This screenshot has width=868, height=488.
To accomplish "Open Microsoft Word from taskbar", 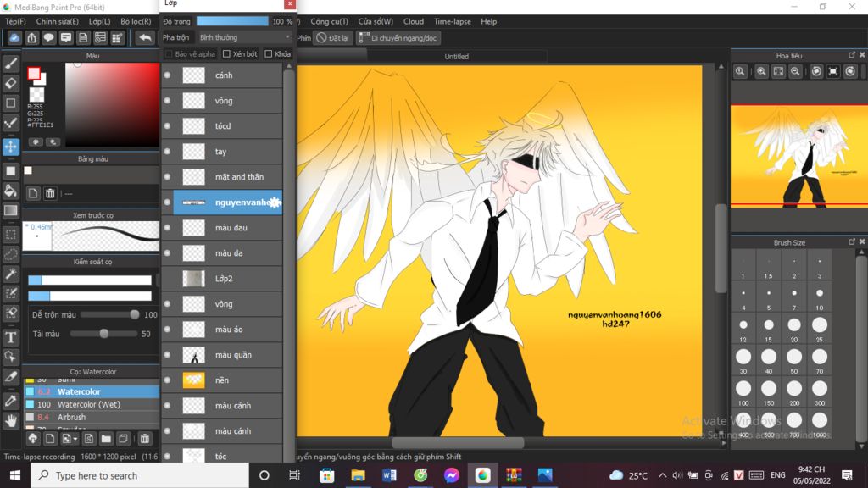I will 389,475.
